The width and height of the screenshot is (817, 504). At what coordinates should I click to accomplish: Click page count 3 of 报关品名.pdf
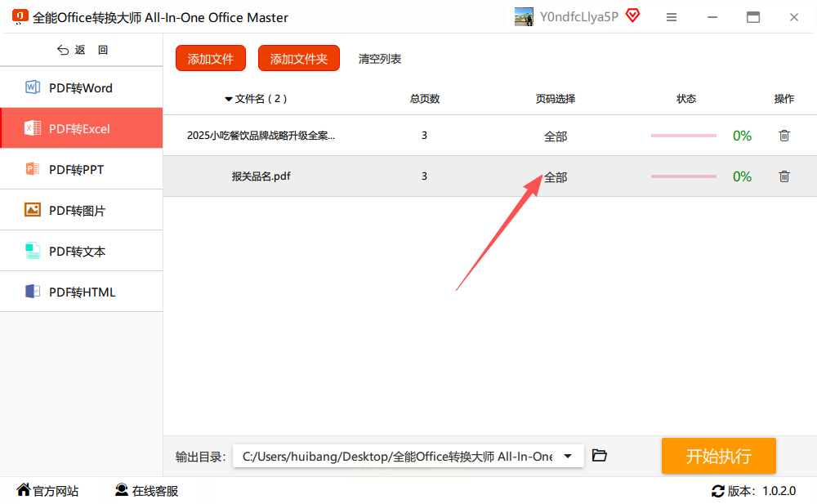[x=424, y=176]
